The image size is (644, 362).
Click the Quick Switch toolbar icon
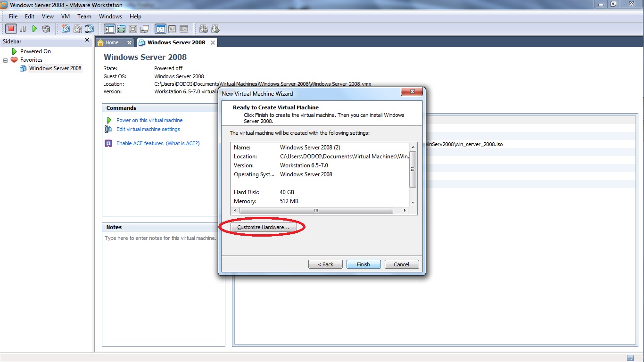(133, 29)
